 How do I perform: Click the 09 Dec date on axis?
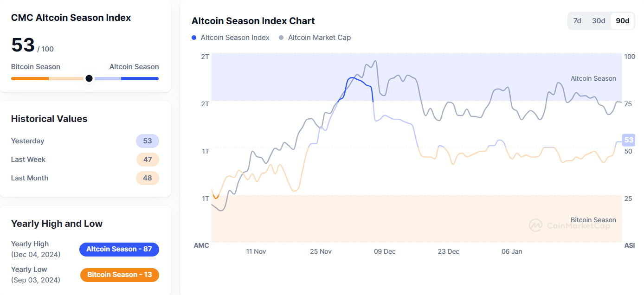385,251
